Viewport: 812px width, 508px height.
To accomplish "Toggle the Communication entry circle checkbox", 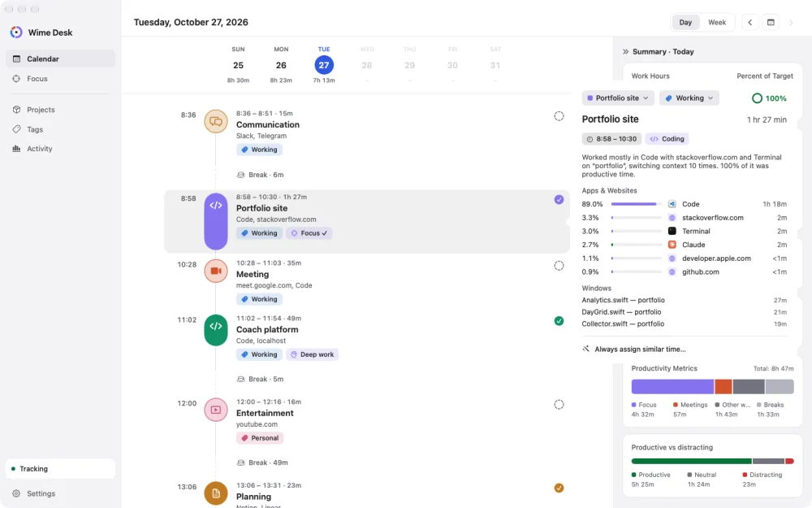I will point(559,116).
